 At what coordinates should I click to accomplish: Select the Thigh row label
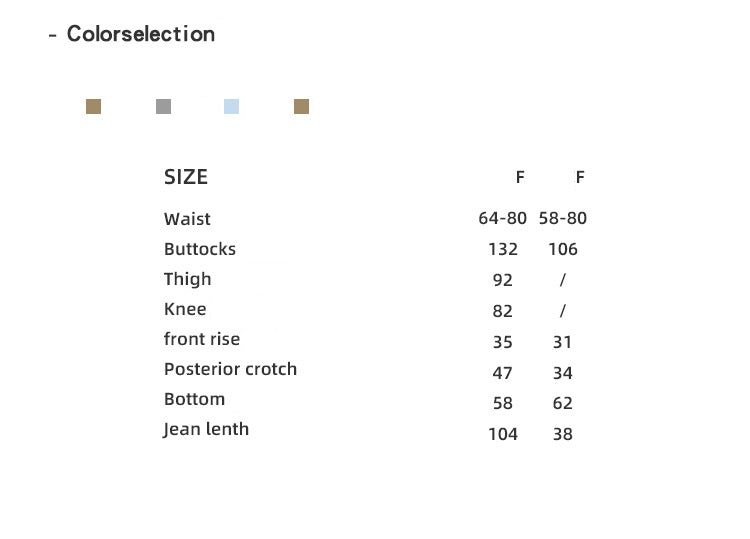187,279
